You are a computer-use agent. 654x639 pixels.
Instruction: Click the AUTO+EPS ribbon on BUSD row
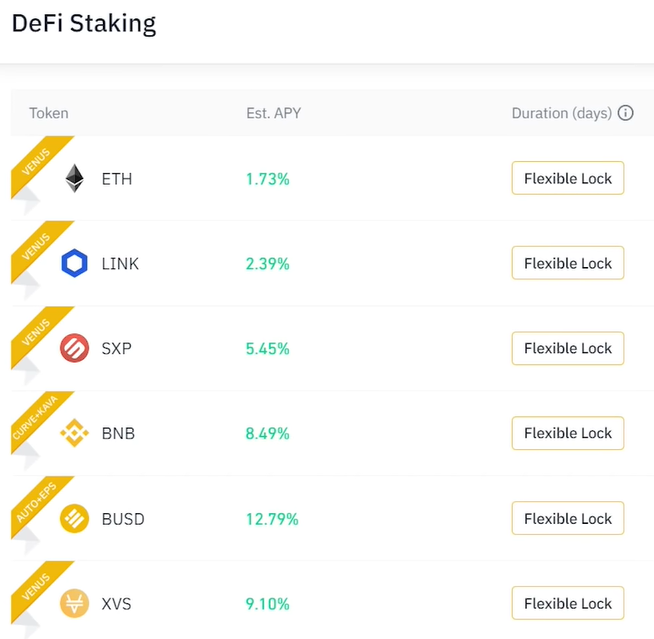tap(37, 502)
